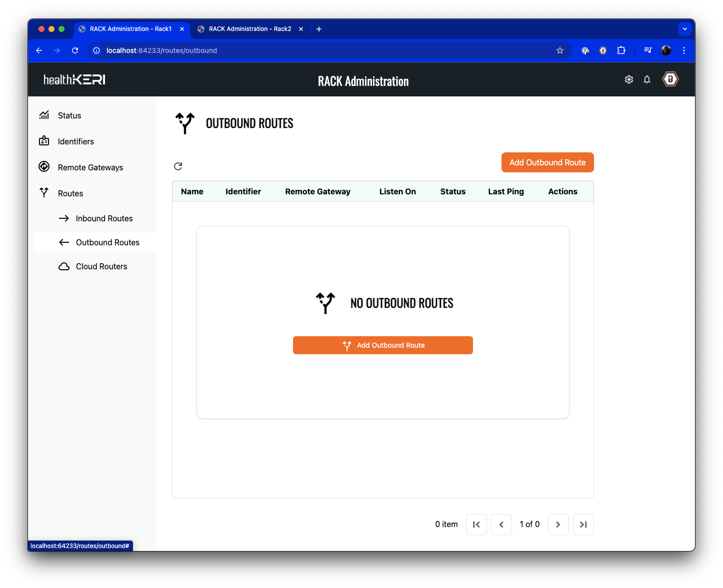Click the healthKERI logo

74,79
